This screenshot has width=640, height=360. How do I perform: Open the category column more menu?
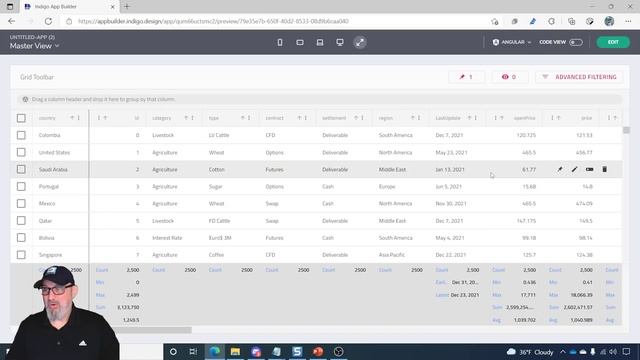click(192, 118)
